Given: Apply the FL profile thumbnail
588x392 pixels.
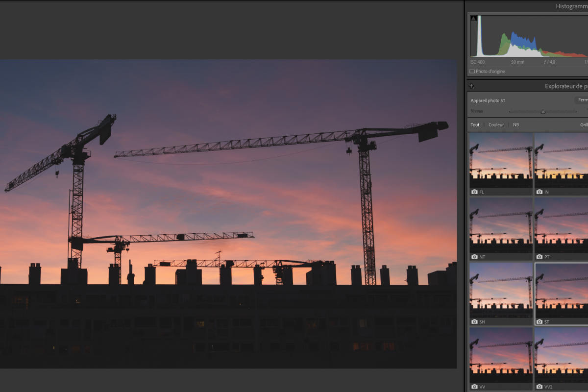Looking at the screenshot, I should pos(501,165).
